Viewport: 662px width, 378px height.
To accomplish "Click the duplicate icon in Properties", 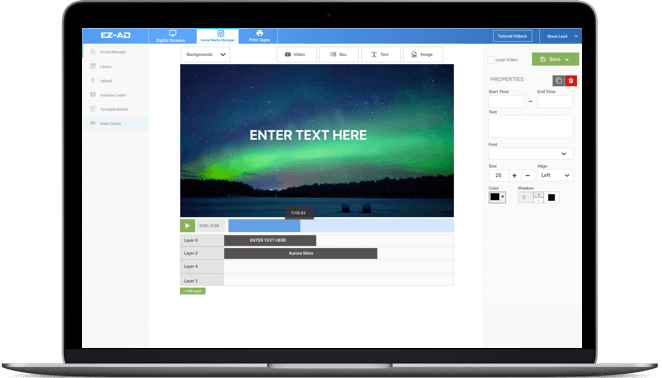I will click(559, 80).
